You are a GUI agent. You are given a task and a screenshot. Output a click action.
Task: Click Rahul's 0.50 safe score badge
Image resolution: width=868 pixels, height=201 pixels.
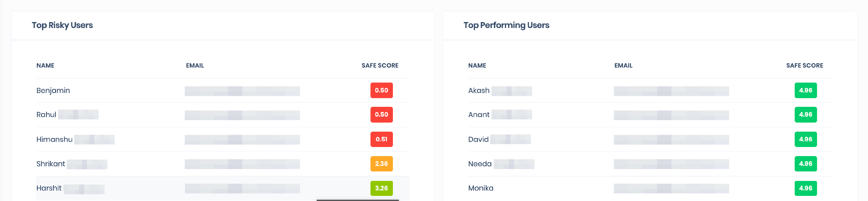tap(381, 115)
